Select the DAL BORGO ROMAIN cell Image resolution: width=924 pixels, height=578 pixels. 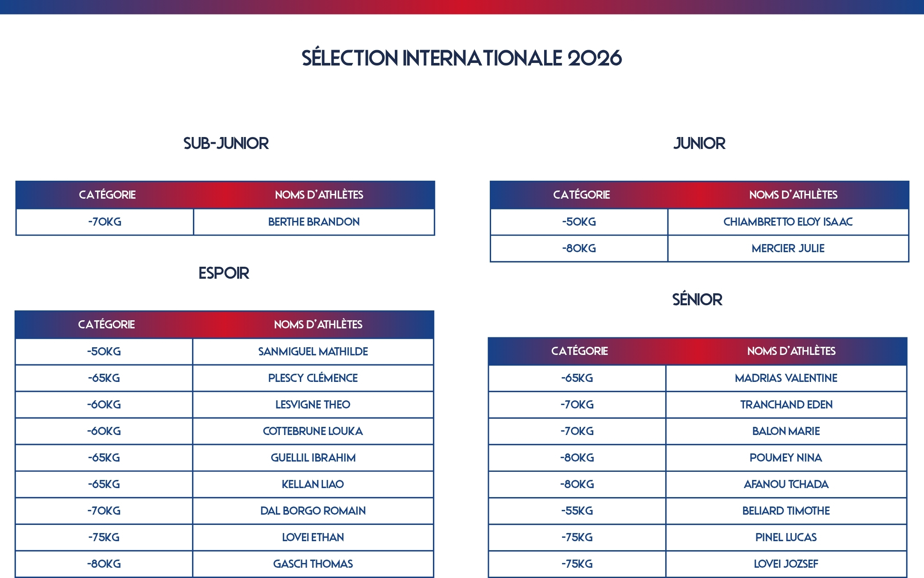click(313, 511)
